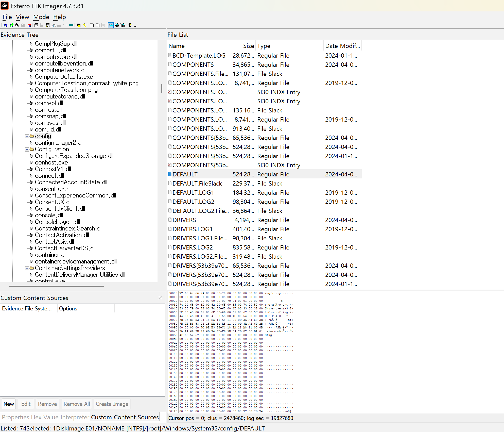The width and height of the screenshot is (504, 432).
Task: Open Image Mounting from the toolbar
Action: coord(17,25)
